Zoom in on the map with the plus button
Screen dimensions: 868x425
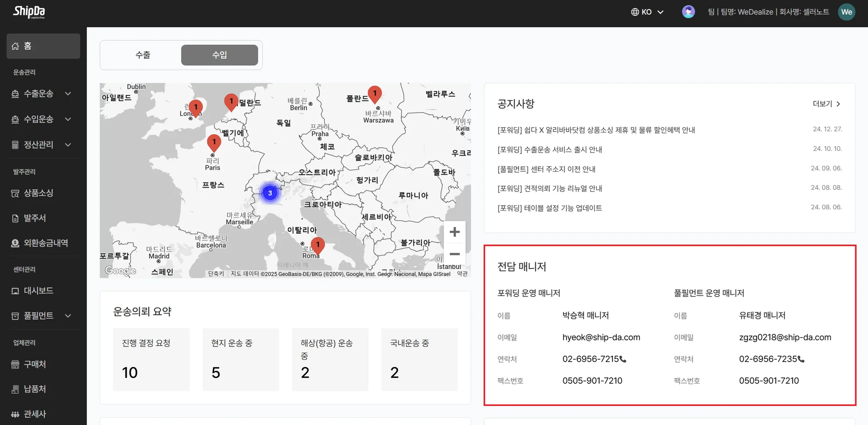click(455, 231)
